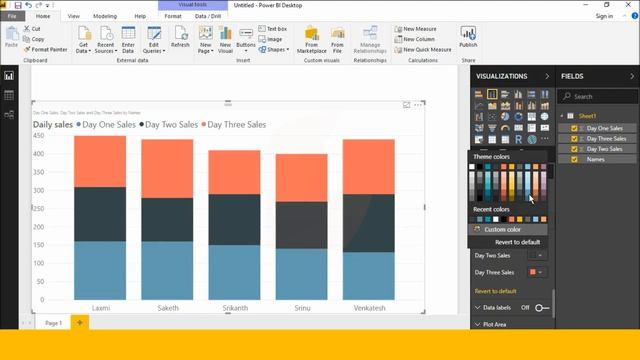Open the Format tab under Visual tools
The height and width of the screenshot is (360, 640).
pyautogui.click(x=173, y=16)
